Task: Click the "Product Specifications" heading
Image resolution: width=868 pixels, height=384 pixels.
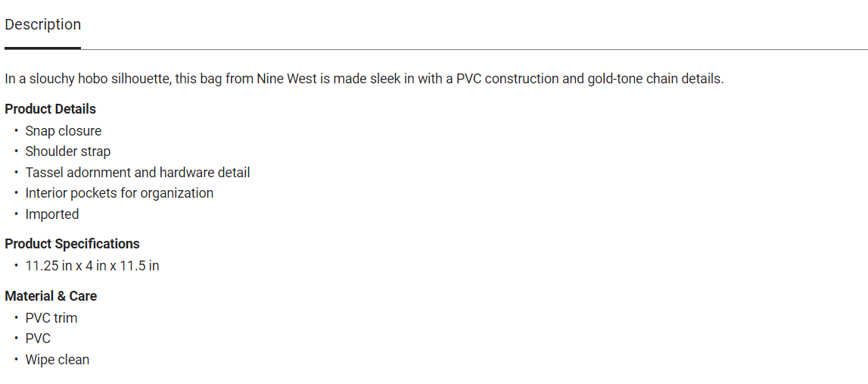Action: (72, 244)
